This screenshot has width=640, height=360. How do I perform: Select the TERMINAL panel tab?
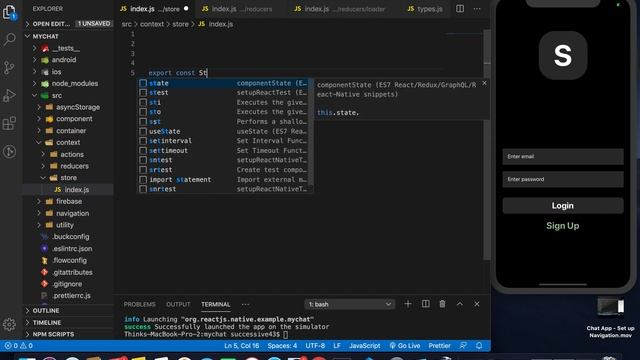[x=216, y=304]
